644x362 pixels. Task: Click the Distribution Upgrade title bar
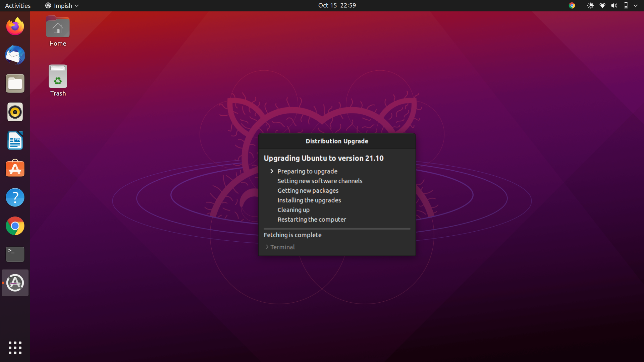click(x=337, y=141)
